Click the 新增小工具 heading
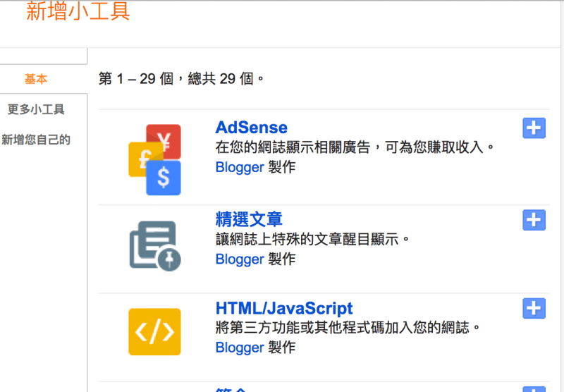Screen dimensions: 564x392 78,11
